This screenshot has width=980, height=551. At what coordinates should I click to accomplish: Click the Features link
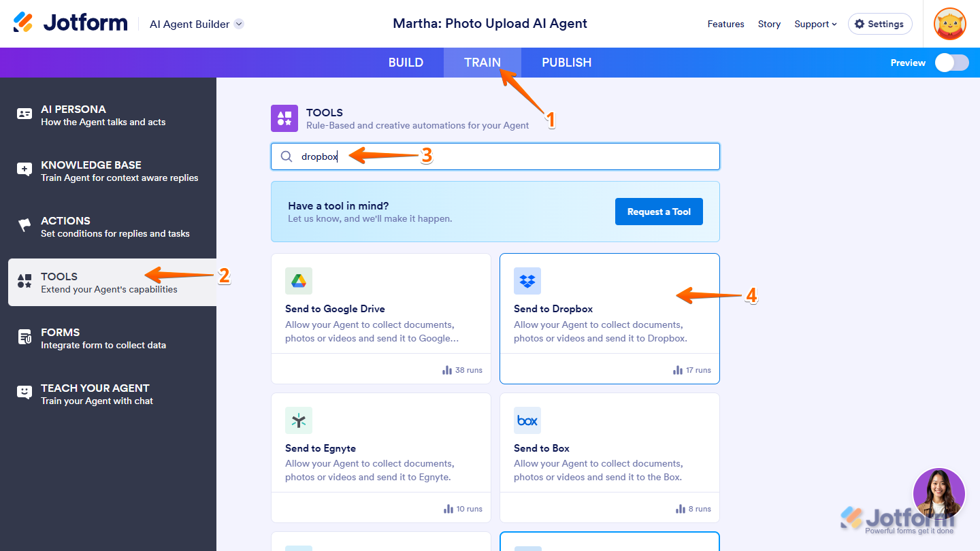[x=725, y=24]
